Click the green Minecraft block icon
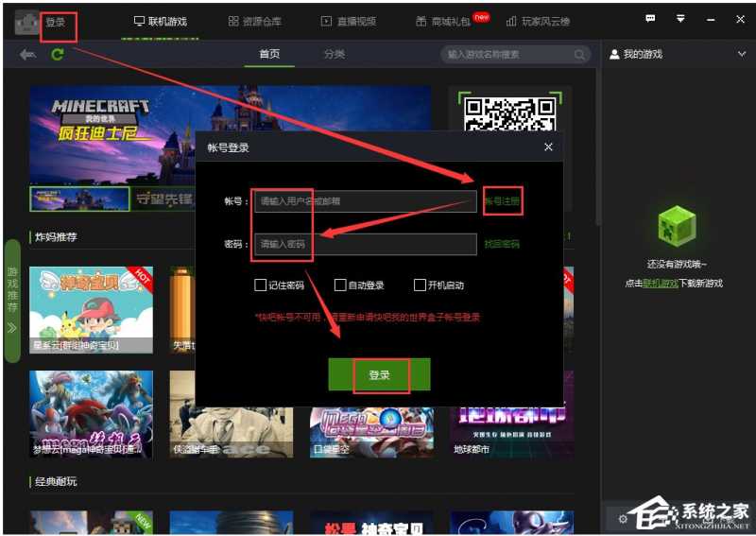The width and height of the screenshot is (756, 536). coord(677,227)
